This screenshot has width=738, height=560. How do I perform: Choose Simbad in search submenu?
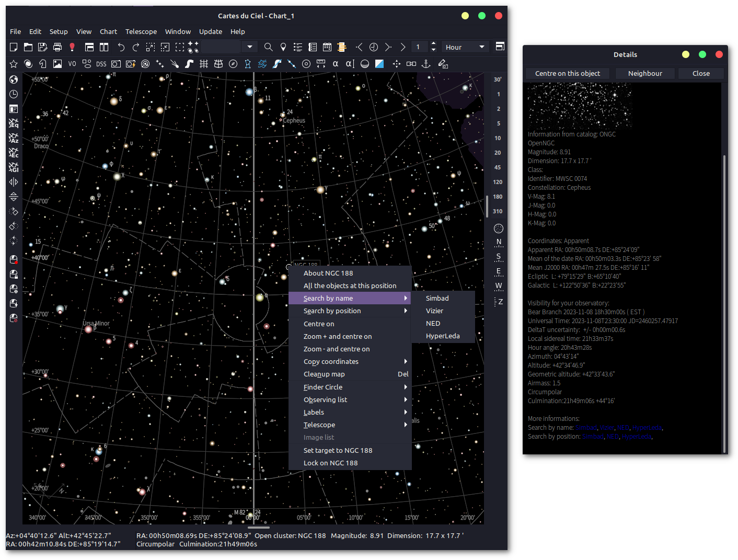443,298
